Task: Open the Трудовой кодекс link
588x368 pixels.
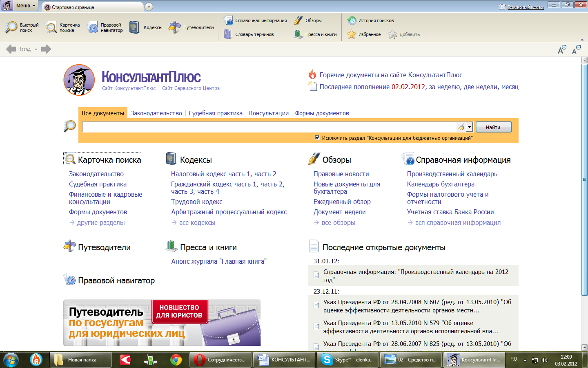Action: pyautogui.click(x=197, y=202)
